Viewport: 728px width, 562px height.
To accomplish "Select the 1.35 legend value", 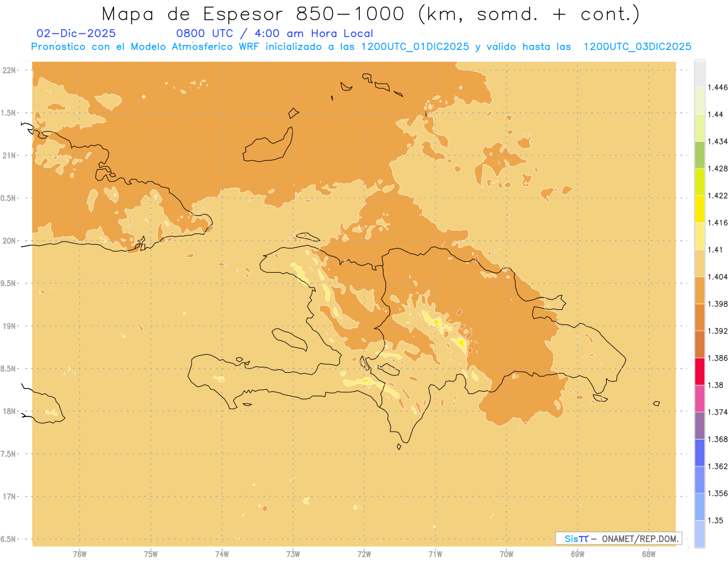I will coord(715,520).
